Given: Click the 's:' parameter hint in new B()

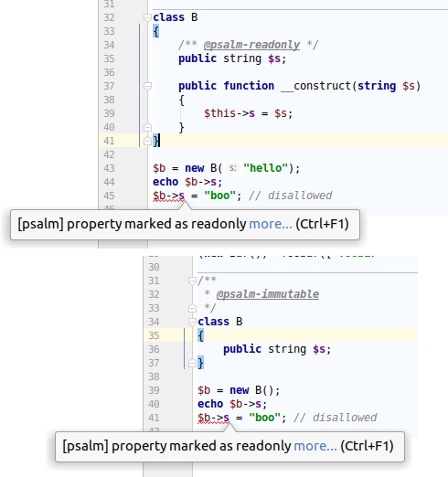Looking at the screenshot, I should pyautogui.click(x=233, y=168).
